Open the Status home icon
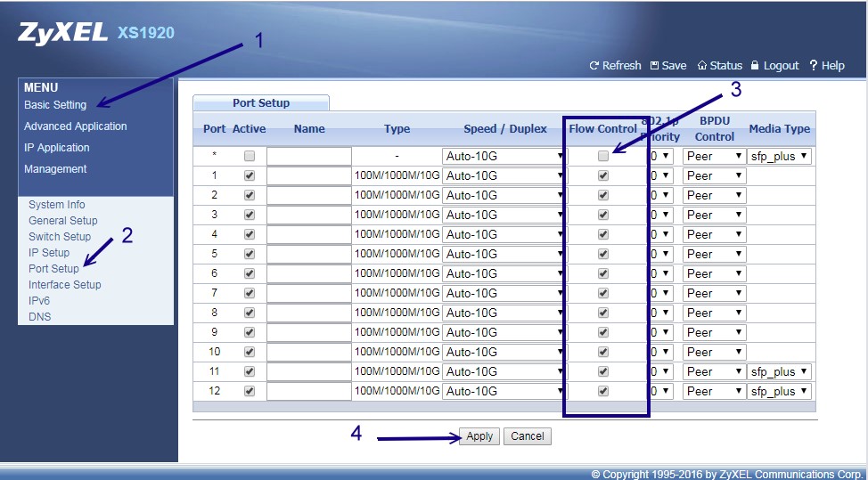 click(702, 66)
